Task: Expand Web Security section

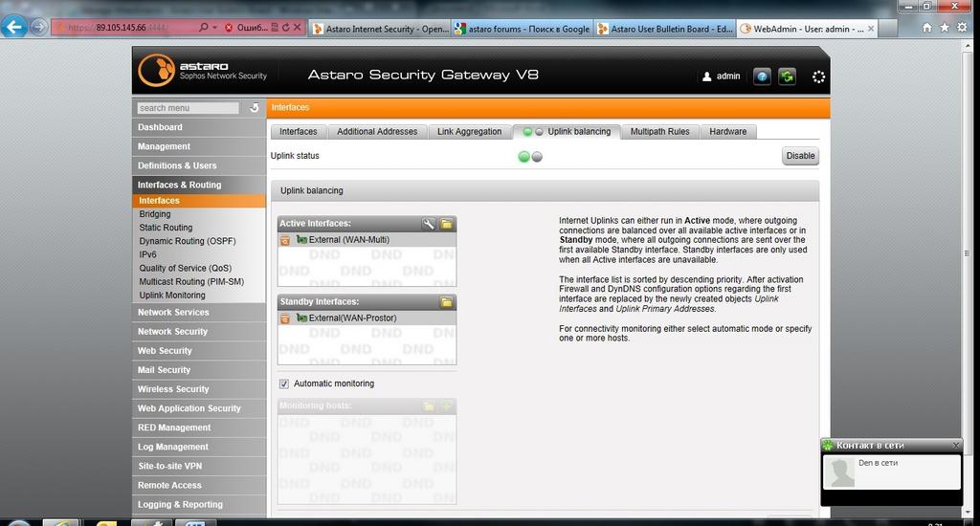Action: [x=199, y=351]
